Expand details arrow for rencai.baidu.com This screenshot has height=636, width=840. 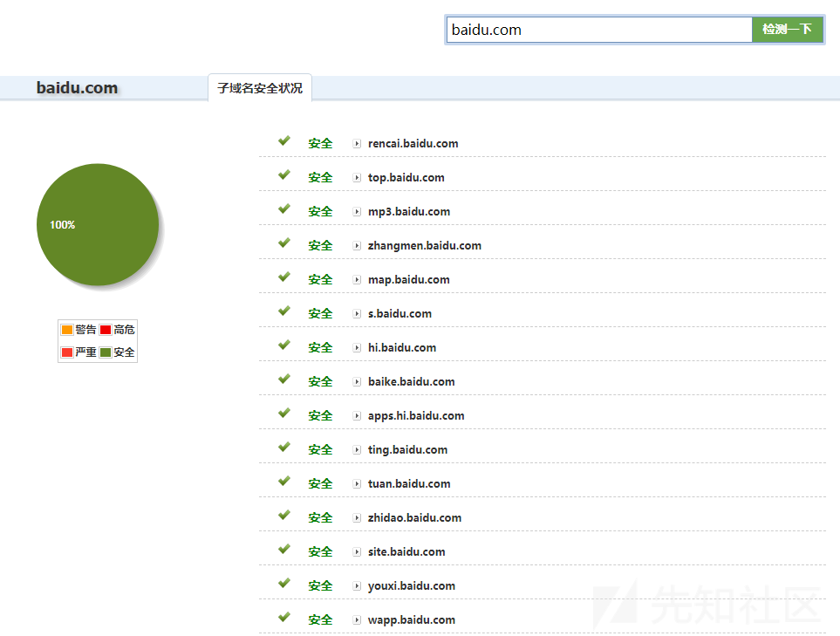point(357,144)
